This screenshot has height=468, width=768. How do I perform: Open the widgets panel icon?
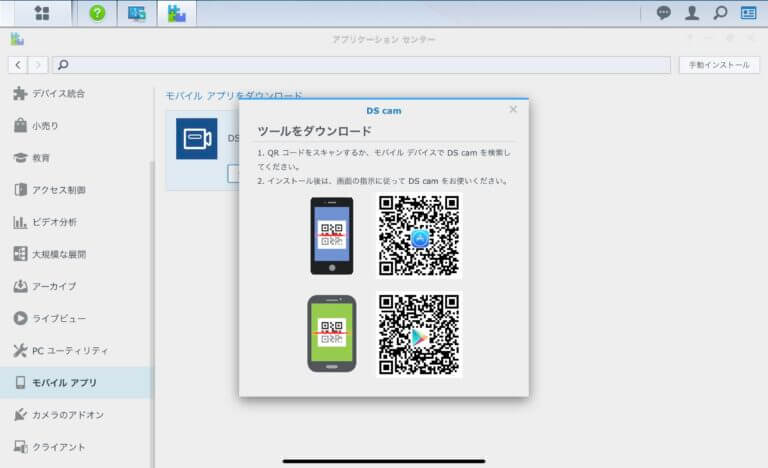pyautogui.click(x=748, y=13)
